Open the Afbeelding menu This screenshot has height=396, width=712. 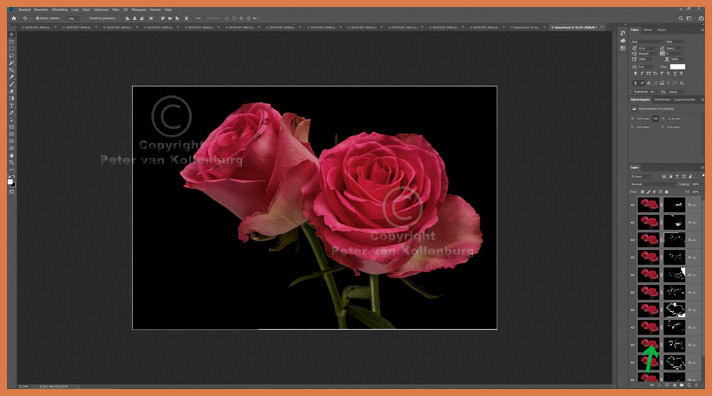[x=59, y=10]
